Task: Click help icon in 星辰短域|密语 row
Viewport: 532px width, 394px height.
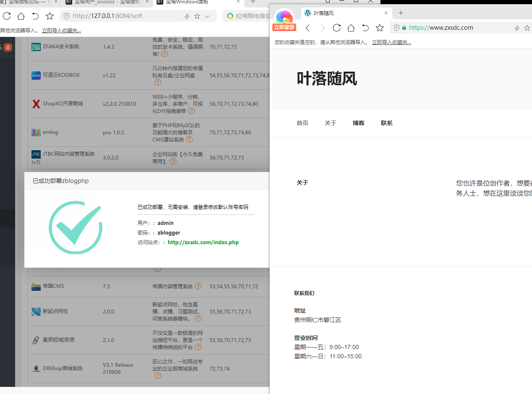Action: click(x=198, y=347)
